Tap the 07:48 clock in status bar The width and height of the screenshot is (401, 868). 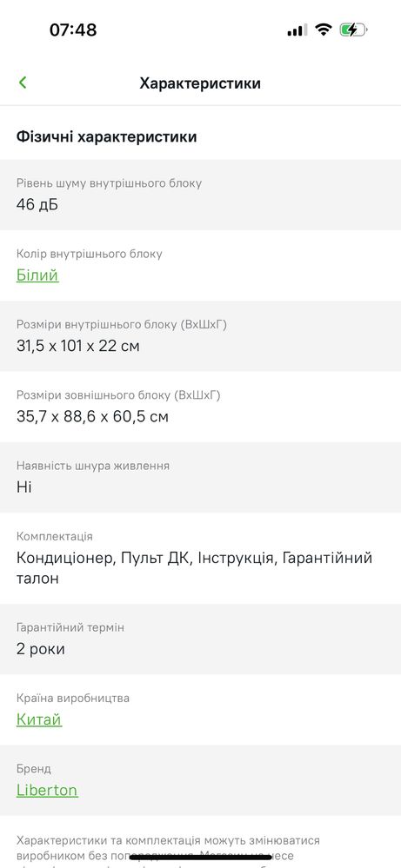coord(73,30)
